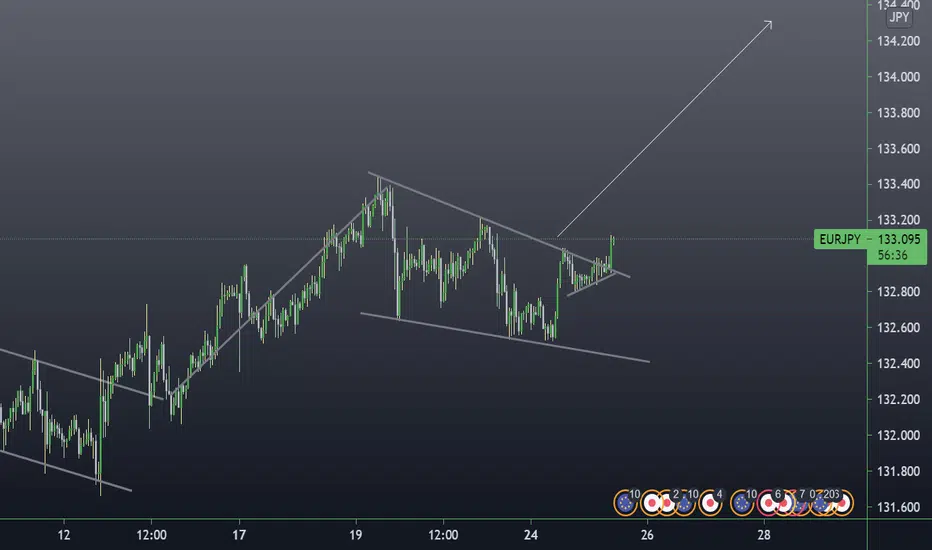Open the EU flag event just before date 28
Viewport: 932px width, 550px height.
coord(742,503)
